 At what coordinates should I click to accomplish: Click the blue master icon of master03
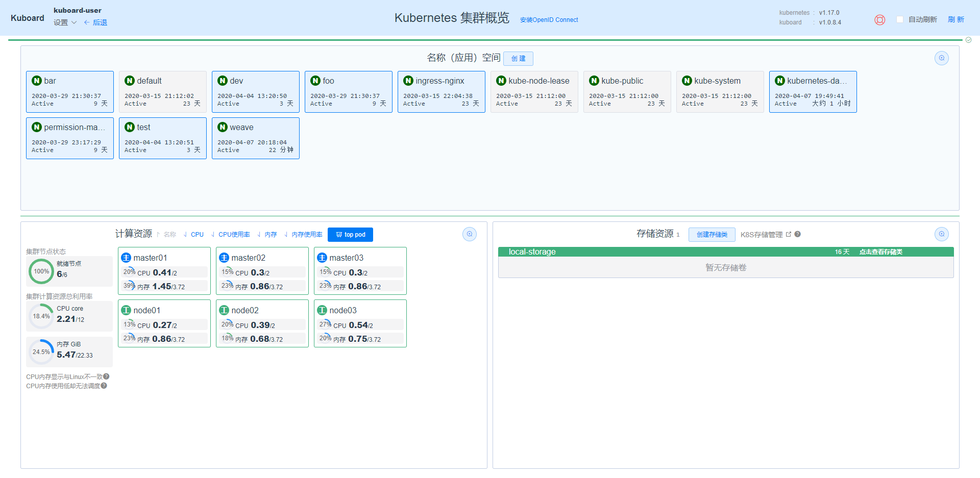pos(322,258)
